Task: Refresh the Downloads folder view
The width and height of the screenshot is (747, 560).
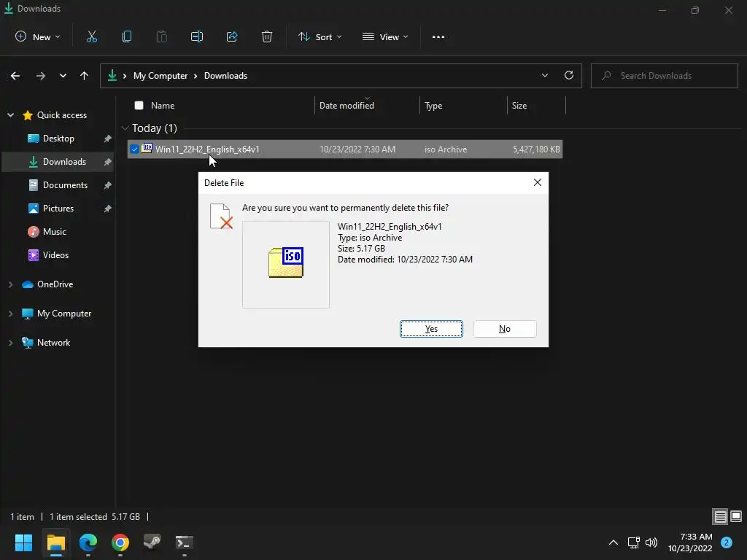Action: tap(569, 75)
